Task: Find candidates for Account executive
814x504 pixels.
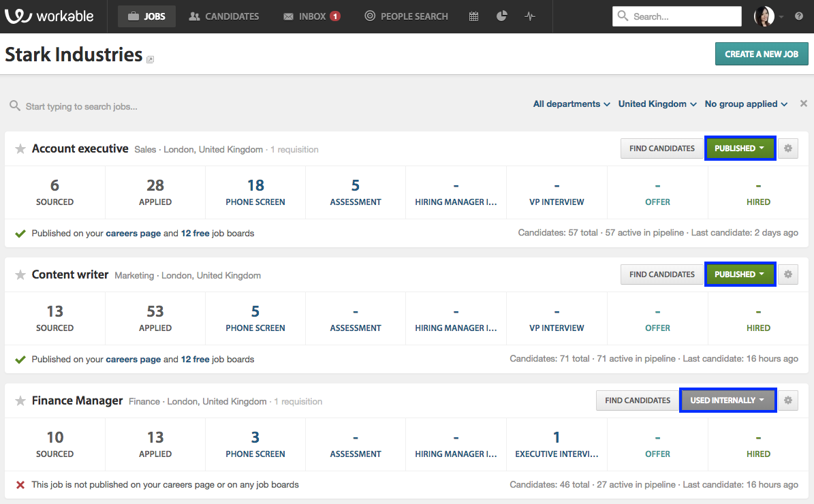Action: tap(662, 148)
